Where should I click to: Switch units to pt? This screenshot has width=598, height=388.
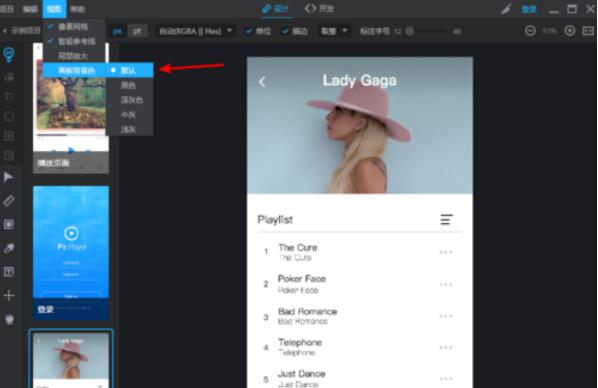(x=137, y=31)
